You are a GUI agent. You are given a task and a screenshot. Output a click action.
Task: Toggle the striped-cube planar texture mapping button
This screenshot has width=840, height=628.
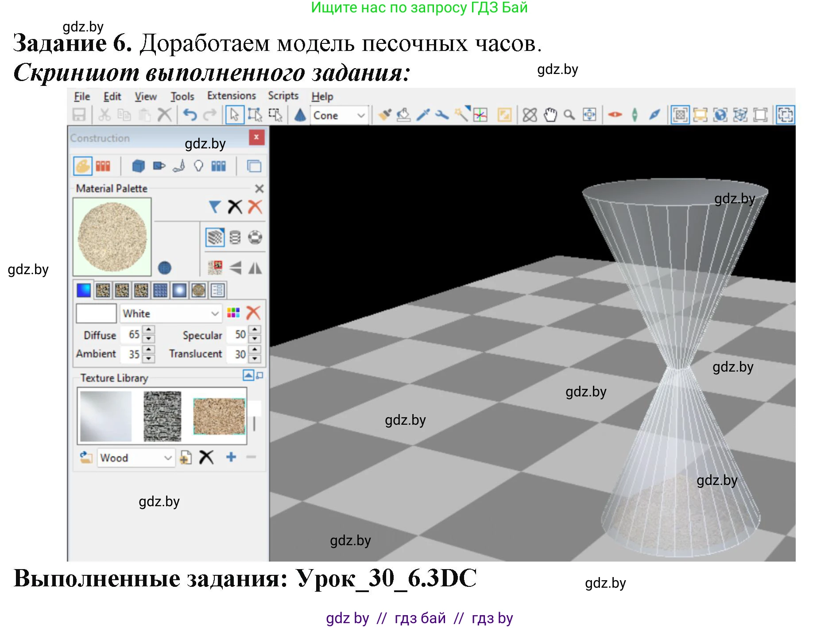(x=215, y=238)
